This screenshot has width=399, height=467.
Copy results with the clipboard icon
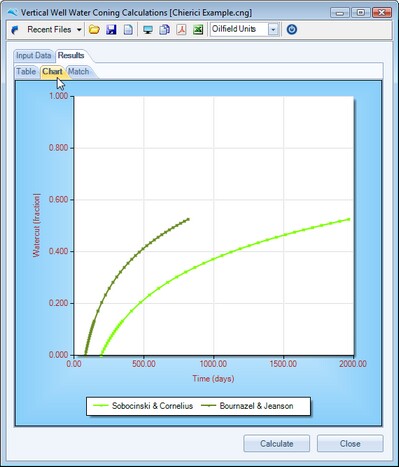tap(164, 30)
